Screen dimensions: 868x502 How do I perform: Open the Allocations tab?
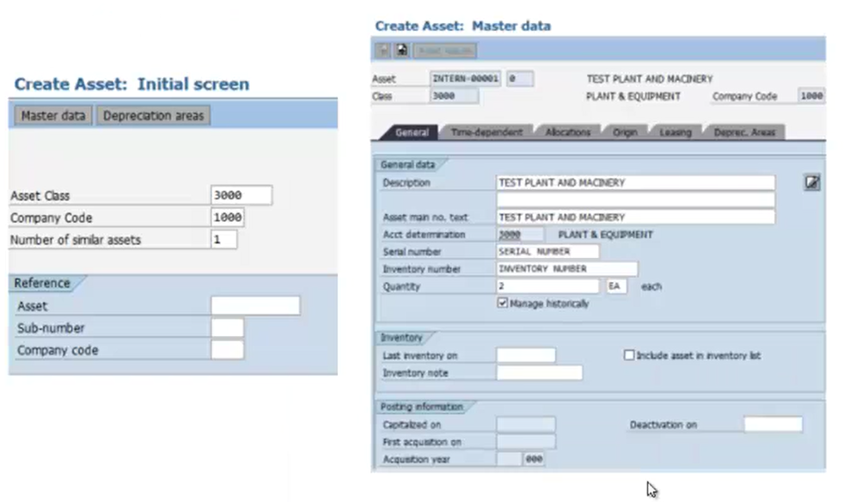pos(568,132)
